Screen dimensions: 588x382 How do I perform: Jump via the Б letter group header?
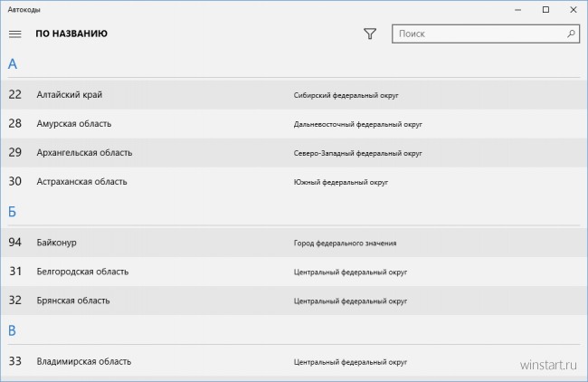click(12, 212)
